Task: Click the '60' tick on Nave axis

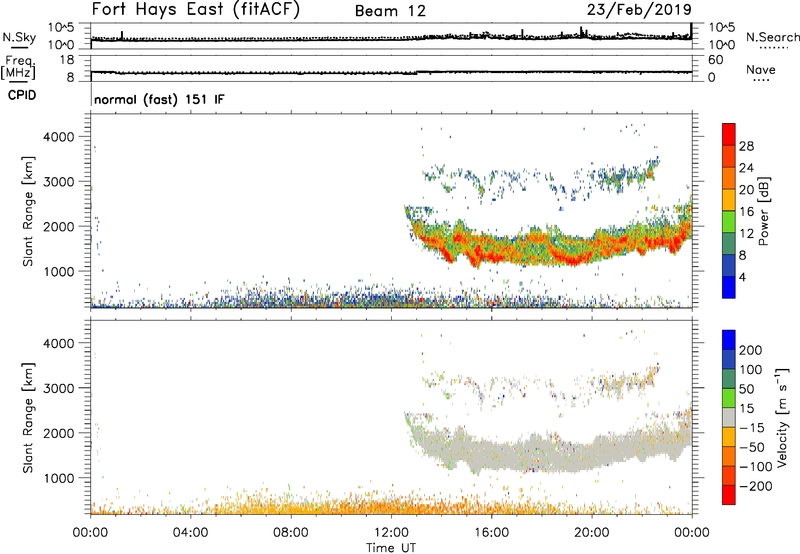Action: click(x=715, y=60)
